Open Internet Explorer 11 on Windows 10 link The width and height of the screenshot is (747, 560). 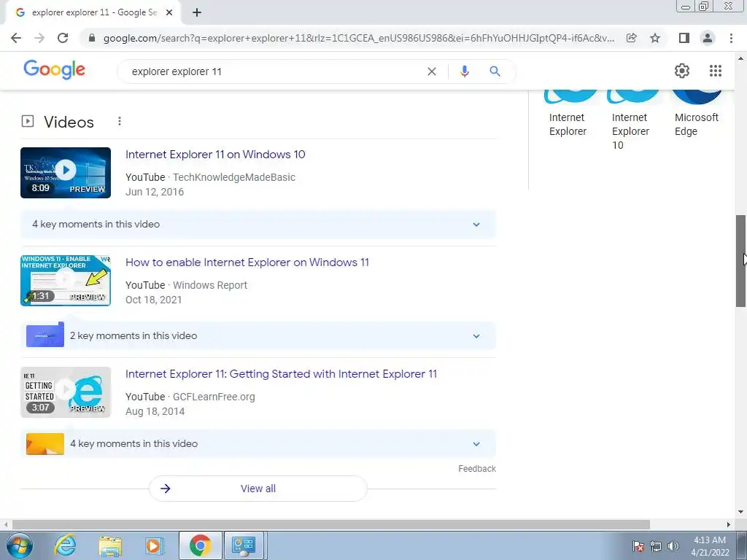pos(215,155)
